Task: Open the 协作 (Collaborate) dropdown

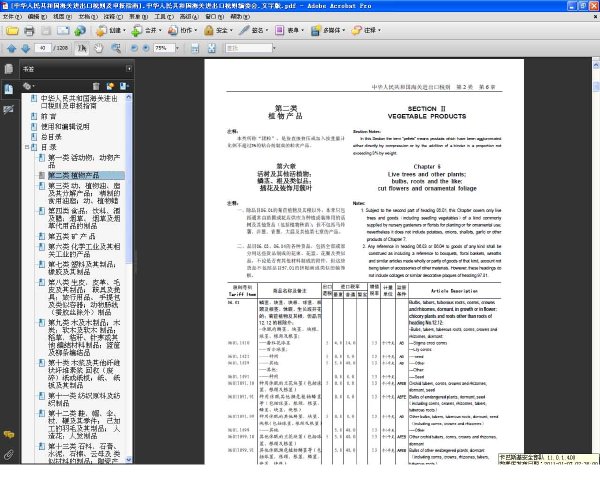Action: [x=182, y=31]
